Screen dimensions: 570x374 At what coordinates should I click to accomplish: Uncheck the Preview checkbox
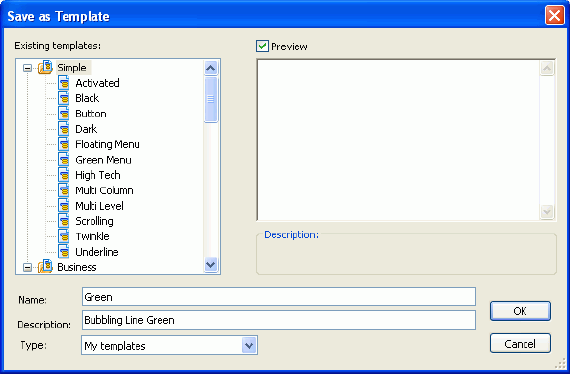(262, 46)
